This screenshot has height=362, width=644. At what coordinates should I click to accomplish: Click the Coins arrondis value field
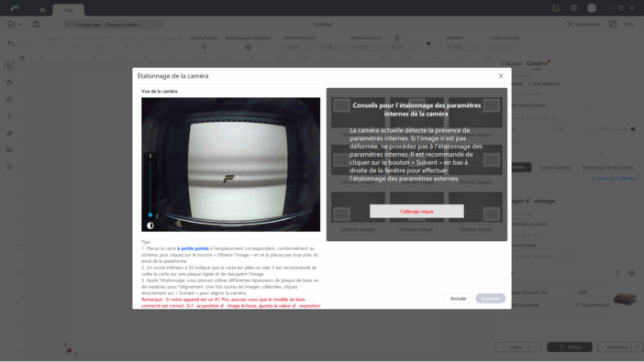502,48
